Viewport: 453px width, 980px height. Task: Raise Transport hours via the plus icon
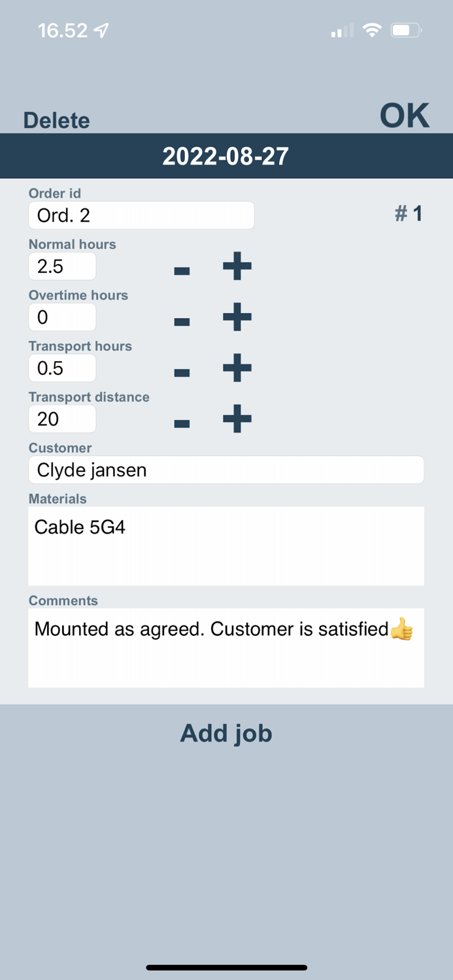click(x=237, y=368)
